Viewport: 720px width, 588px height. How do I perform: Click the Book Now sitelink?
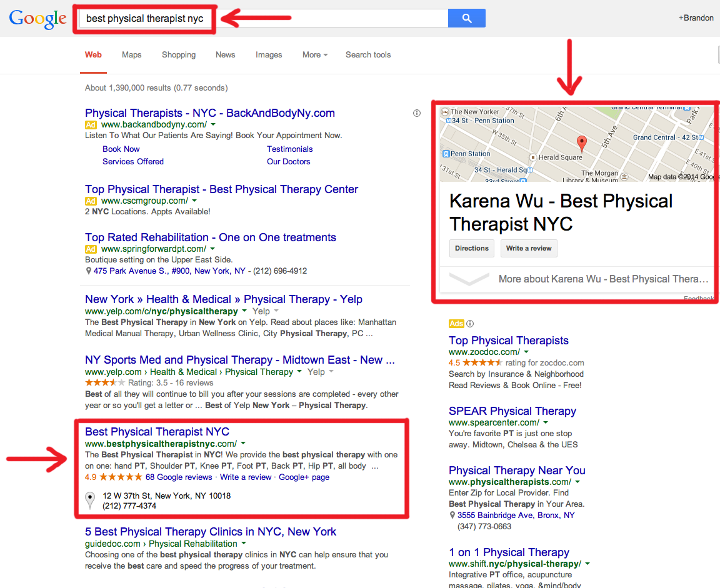point(121,149)
